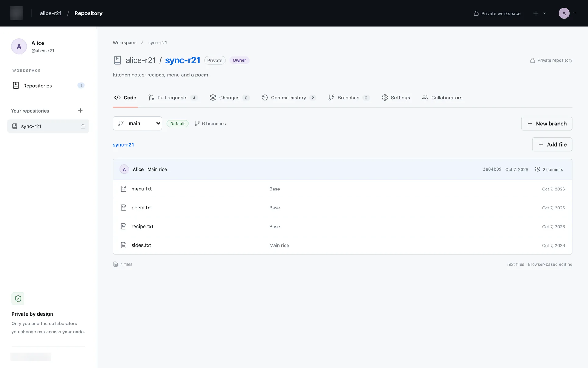This screenshot has width=588, height=368.
Task: Open the Settings tab
Action: [396, 98]
